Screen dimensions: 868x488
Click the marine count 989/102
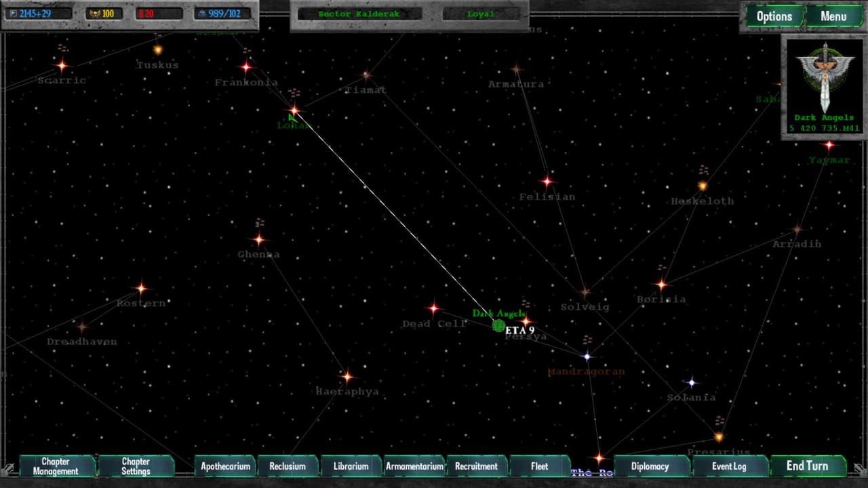pyautogui.click(x=222, y=14)
